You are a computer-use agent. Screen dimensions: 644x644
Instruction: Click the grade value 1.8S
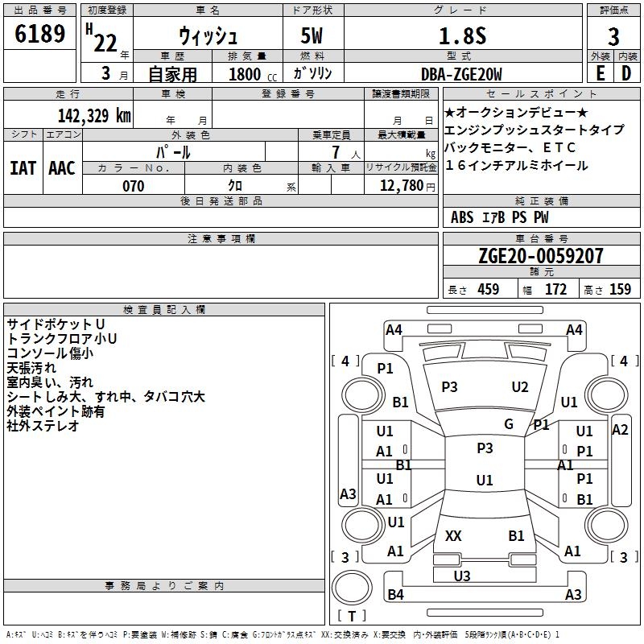(460, 36)
